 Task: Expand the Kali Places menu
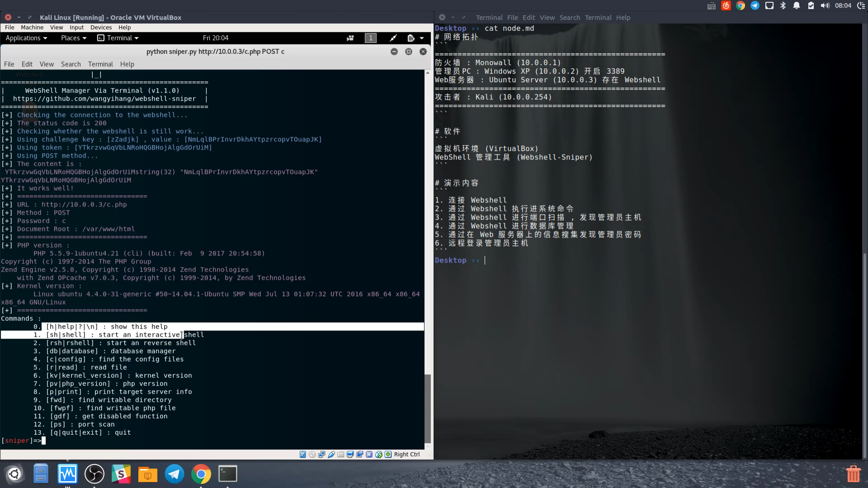pos(73,38)
